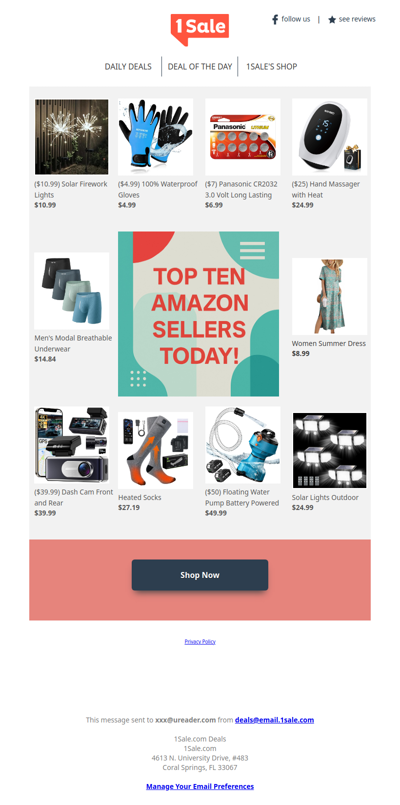This screenshot has width=400, height=805.
Task: Click the Heated Socks product title
Action: (140, 497)
